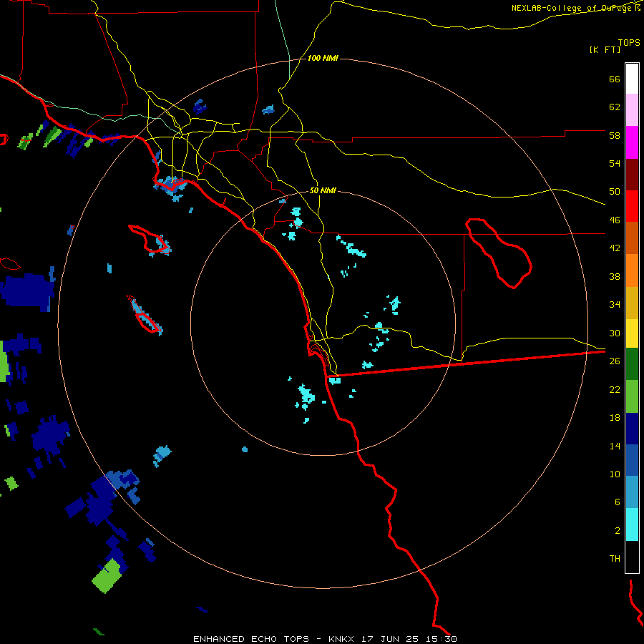Click the bright red legend swatch above 46
The image size is (644, 644).
(x=632, y=206)
